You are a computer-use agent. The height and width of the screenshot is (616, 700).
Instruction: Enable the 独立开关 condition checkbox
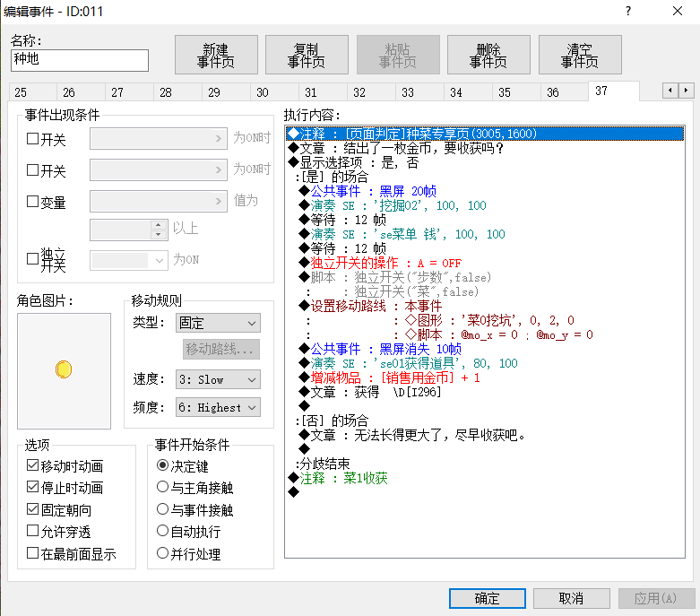[x=32, y=258]
